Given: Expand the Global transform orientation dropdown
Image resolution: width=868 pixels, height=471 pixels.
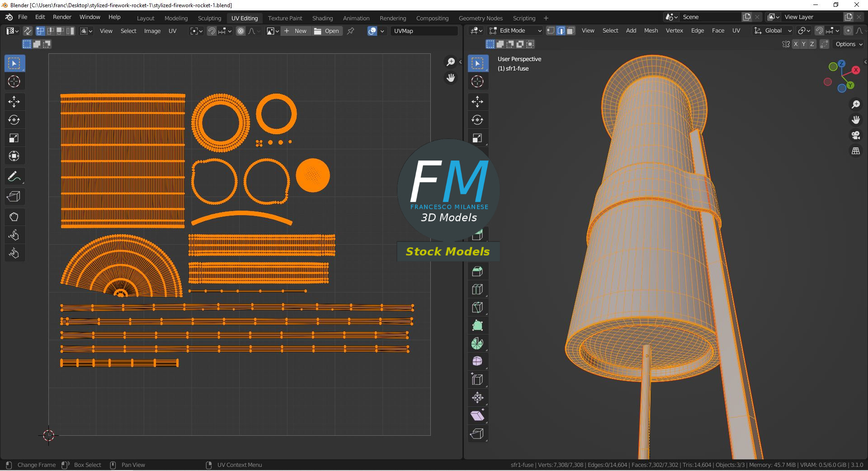Looking at the screenshot, I should click(773, 31).
